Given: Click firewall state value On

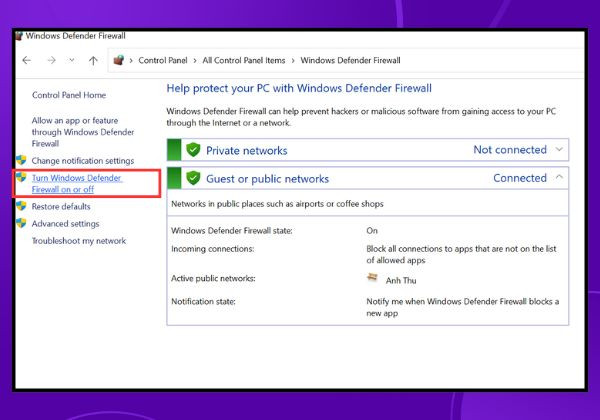Looking at the screenshot, I should tap(372, 231).
